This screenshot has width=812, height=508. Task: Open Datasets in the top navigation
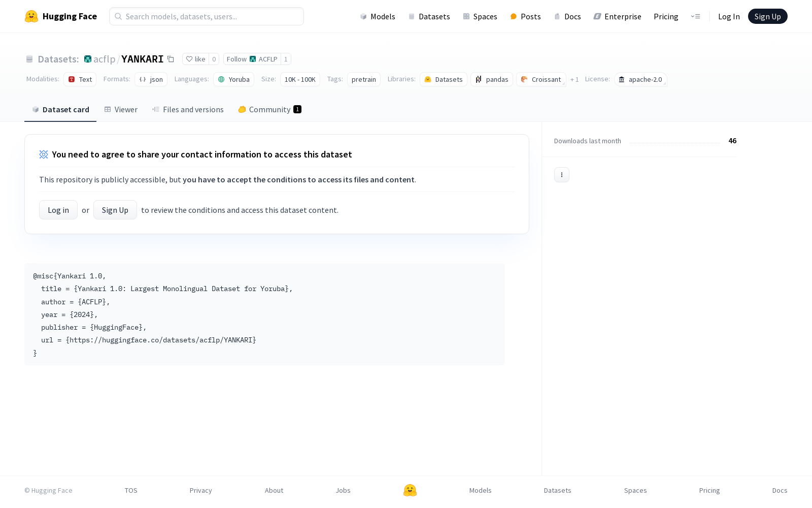click(429, 16)
